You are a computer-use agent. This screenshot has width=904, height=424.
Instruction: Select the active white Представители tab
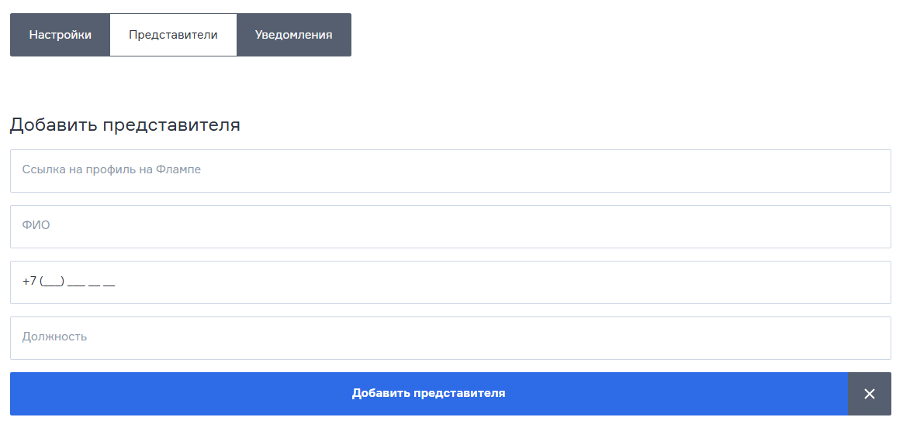pyautogui.click(x=173, y=35)
